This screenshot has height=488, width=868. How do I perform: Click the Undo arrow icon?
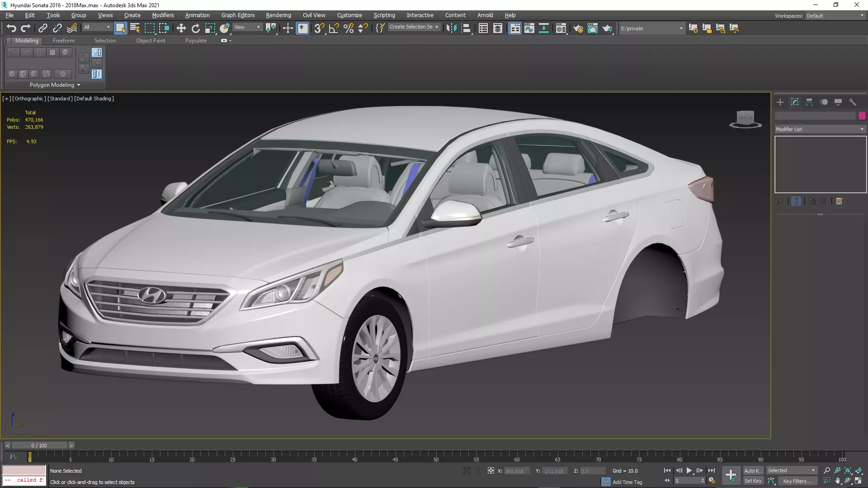click(11, 28)
